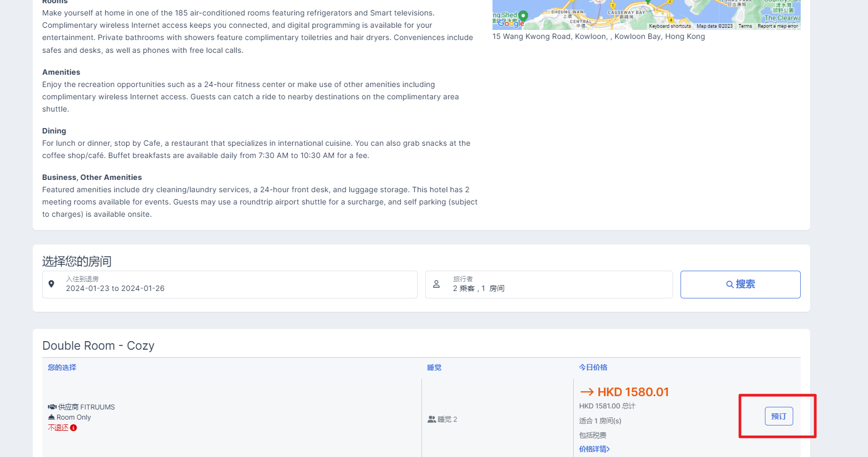Expand the 价格详情 price details link
Screen dimensions: 868x457
[x=594, y=449]
